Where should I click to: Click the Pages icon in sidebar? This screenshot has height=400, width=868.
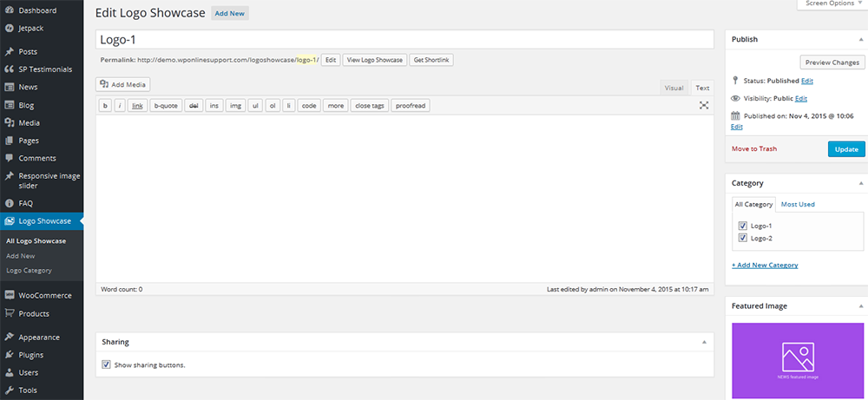point(9,141)
